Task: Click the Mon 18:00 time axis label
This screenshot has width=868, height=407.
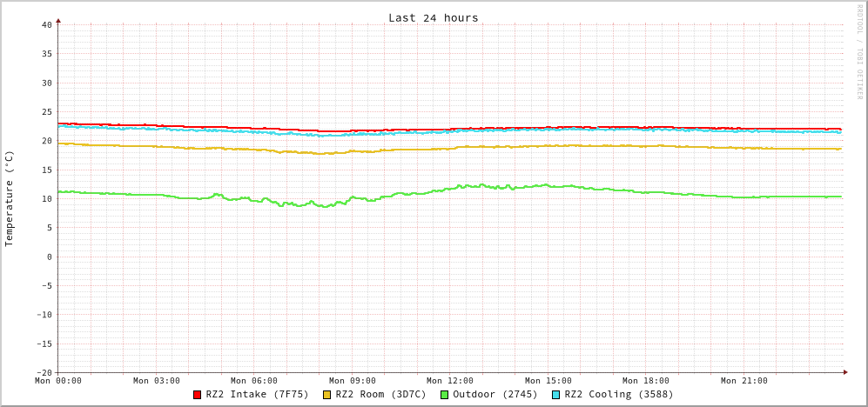Action: point(646,381)
